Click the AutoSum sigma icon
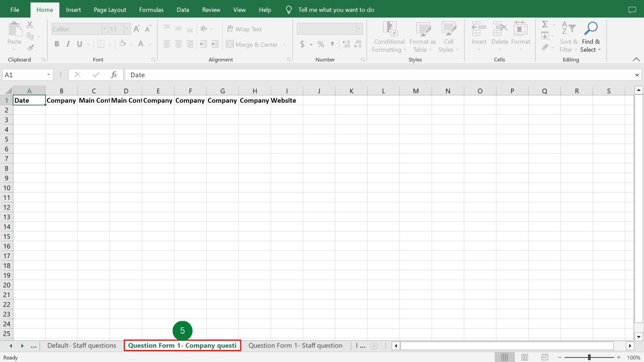Image resolution: width=644 pixels, height=362 pixels. (545, 24)
